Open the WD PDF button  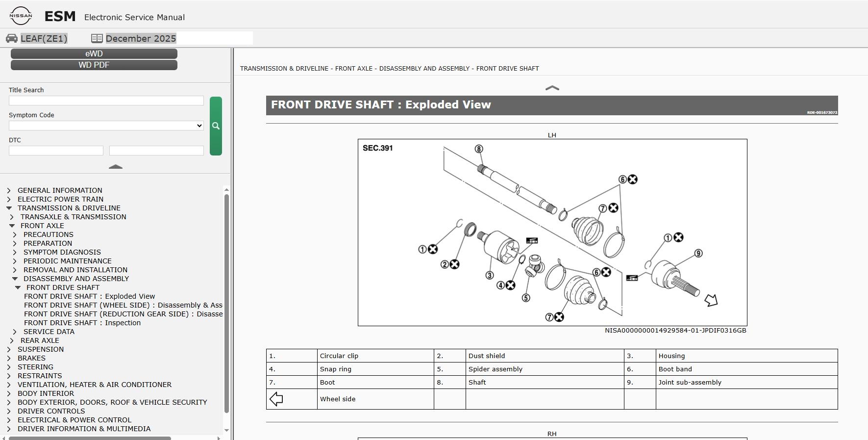coord(94,65)
